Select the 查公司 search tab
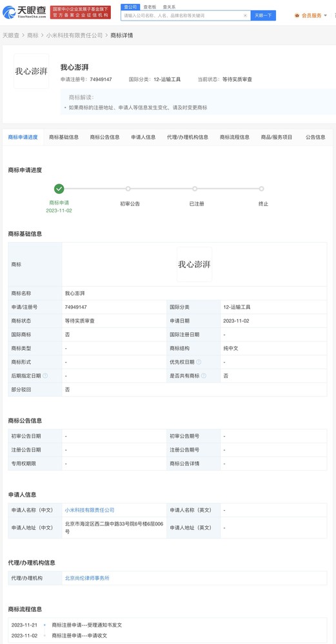 (130, 7)
